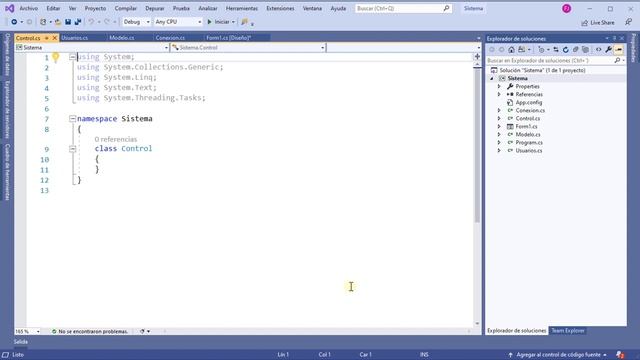Expand the Usuarios.cs node
640x360 pixels.
[x=499, y=151]
